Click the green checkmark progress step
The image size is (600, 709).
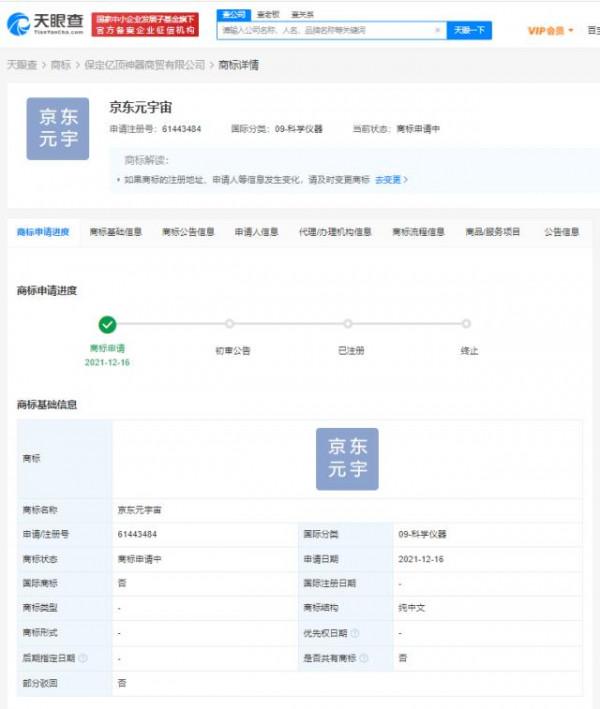(108, 324)
